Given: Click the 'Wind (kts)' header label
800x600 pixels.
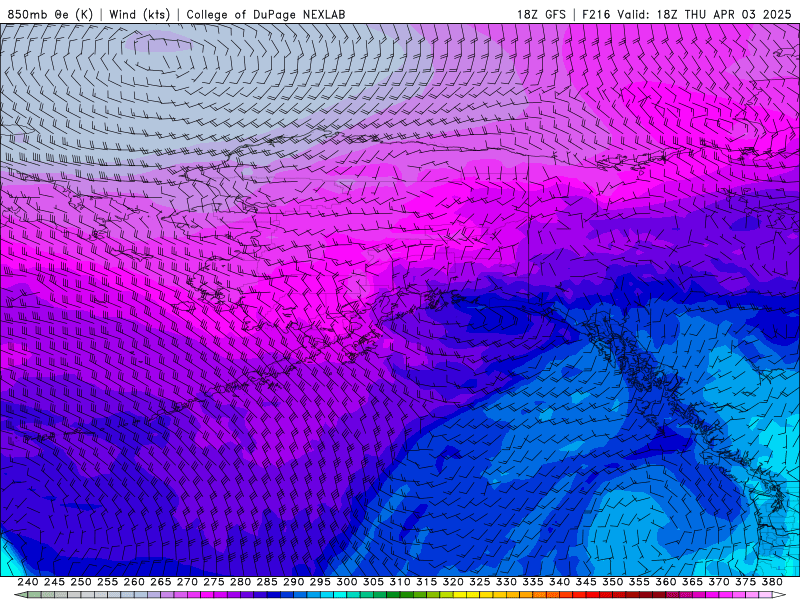Looking at the screenshot, I should pos(139,14).
